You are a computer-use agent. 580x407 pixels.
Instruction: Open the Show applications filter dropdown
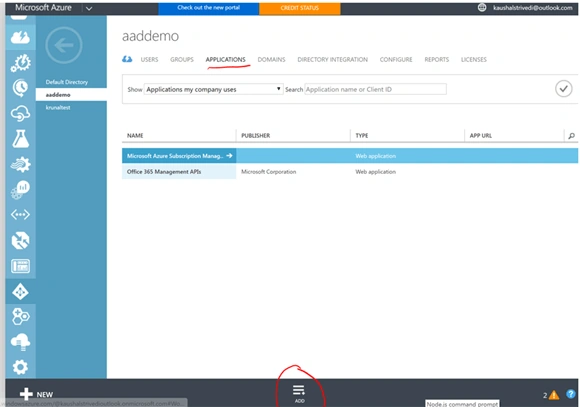coord(213,89)
